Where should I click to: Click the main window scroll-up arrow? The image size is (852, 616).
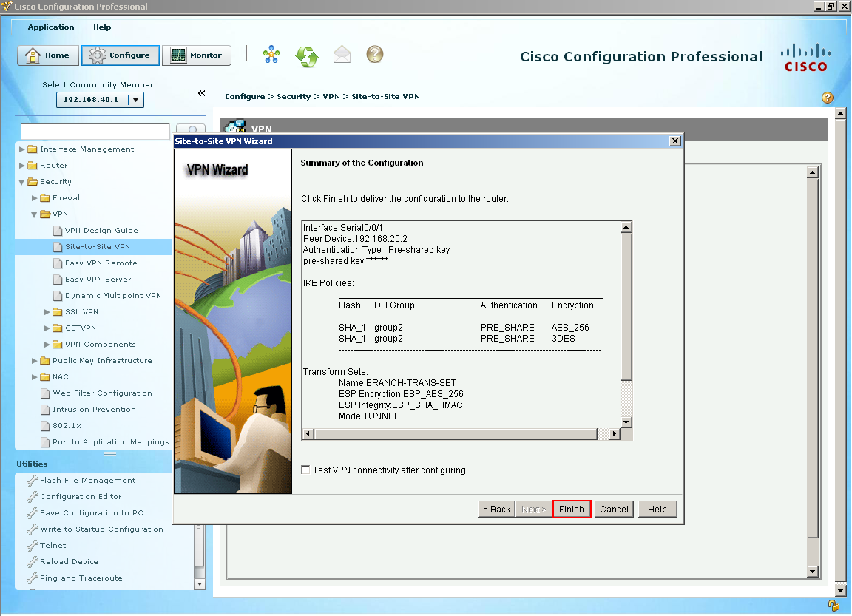pos(841,114)
